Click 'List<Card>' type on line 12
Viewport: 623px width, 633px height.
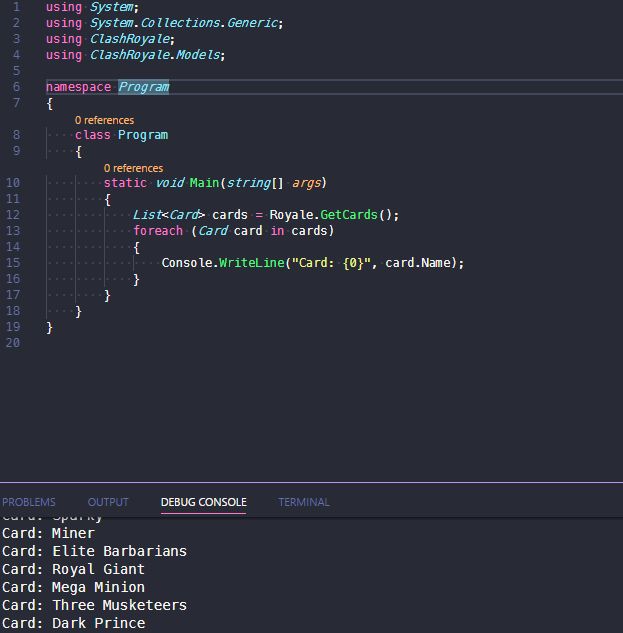tap(169, 214)
